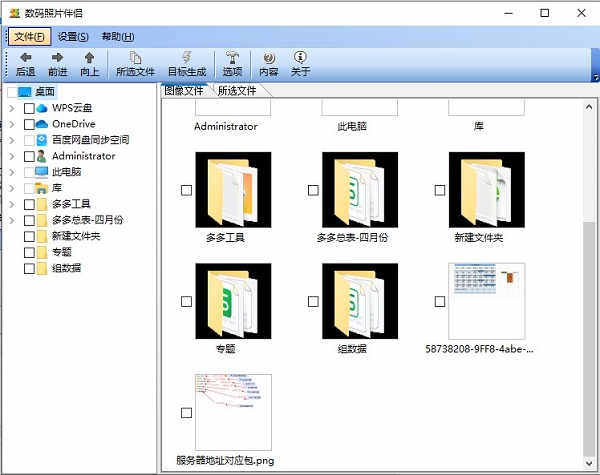Open the 关于 info icon
This screenshot has height=475, width=600.
point(300,58)
